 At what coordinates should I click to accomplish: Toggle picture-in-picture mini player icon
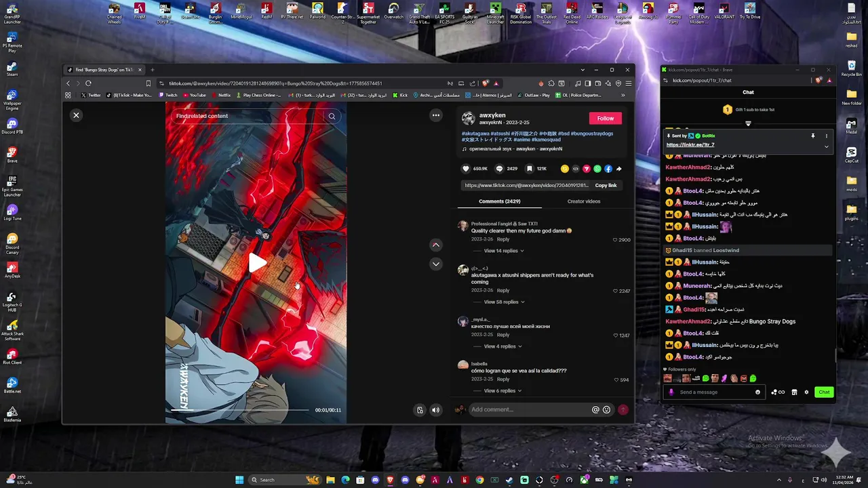(x=420, y=410)
